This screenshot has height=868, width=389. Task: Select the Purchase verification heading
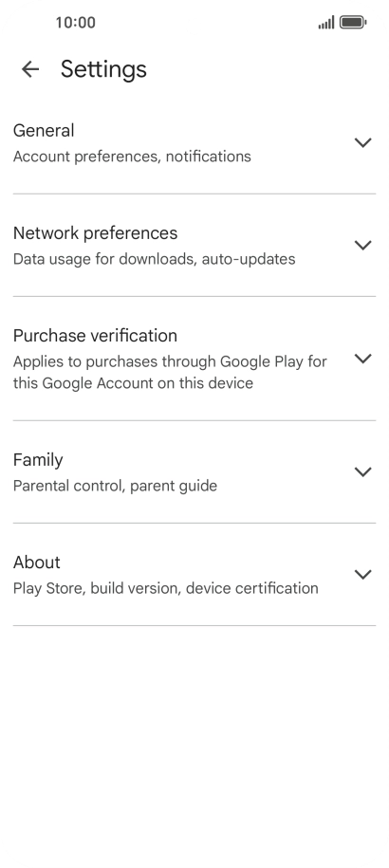pos(95,336)
